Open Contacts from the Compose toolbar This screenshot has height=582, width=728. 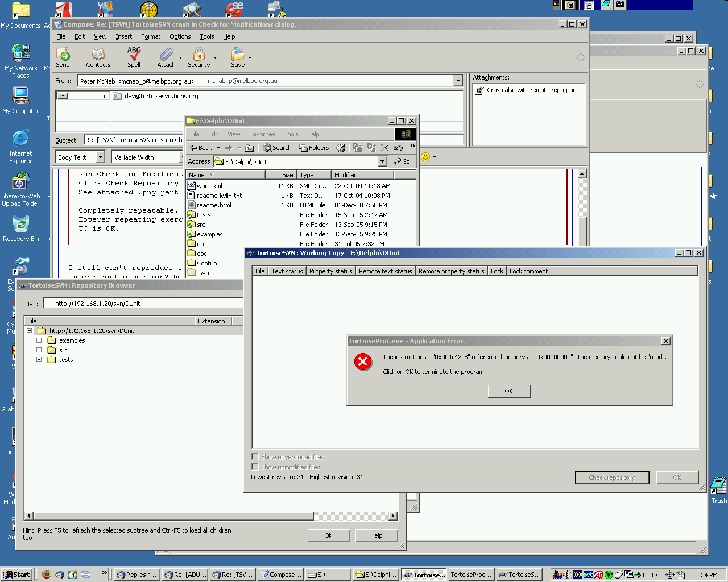98,58
